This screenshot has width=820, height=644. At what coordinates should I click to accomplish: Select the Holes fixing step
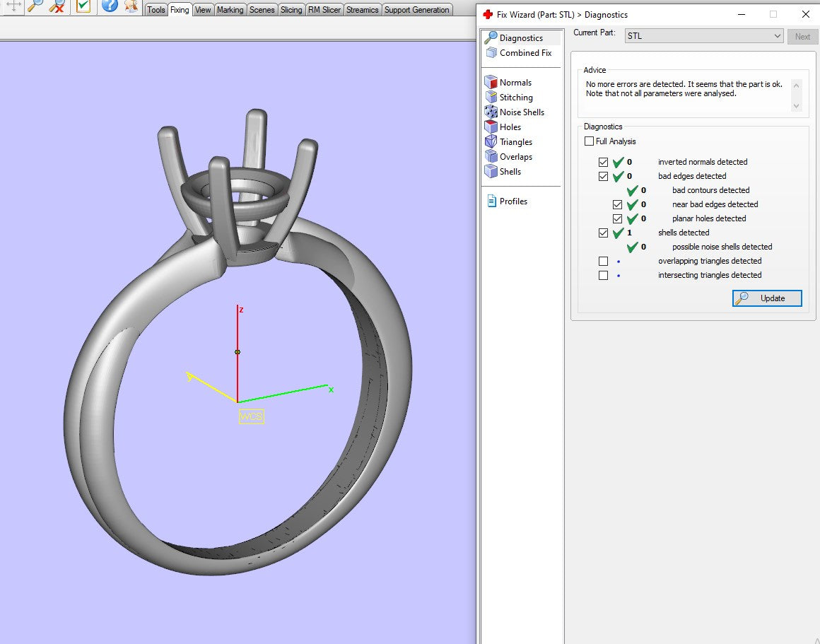[x=510, y=127]
